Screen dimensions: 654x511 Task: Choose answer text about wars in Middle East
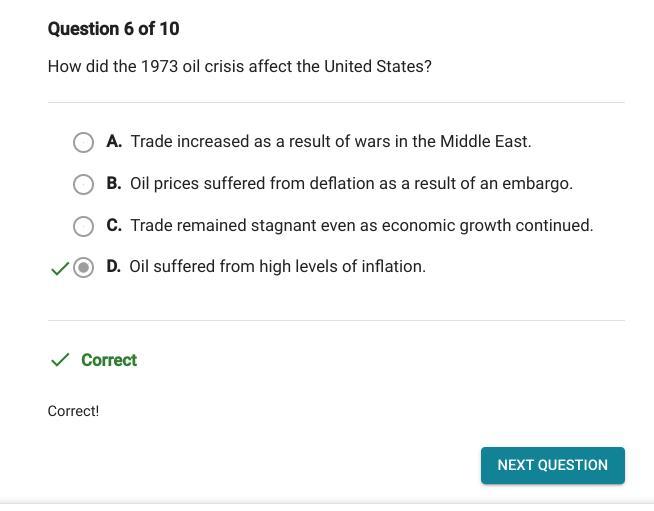[330, 142]
